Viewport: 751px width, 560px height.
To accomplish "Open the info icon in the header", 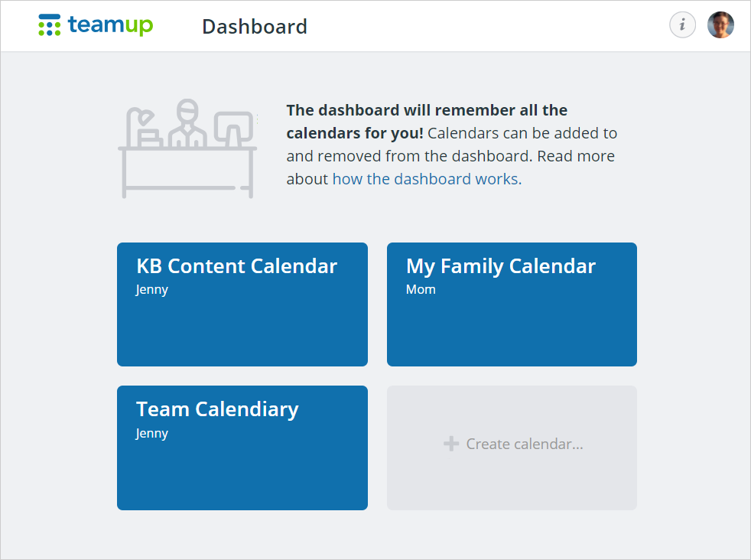I will 682,24.
